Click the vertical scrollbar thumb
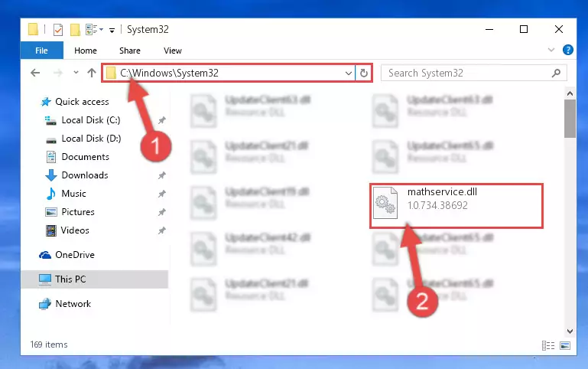 click(570, 119)
